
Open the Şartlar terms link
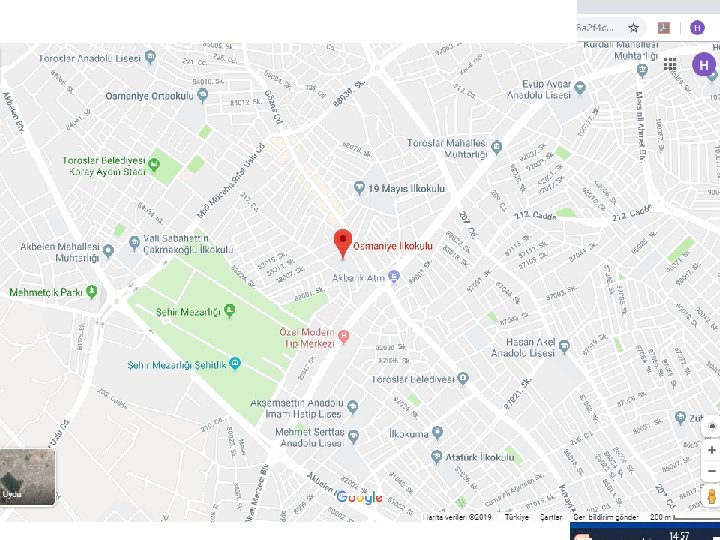pyautogui.click(x=551, y=517)
